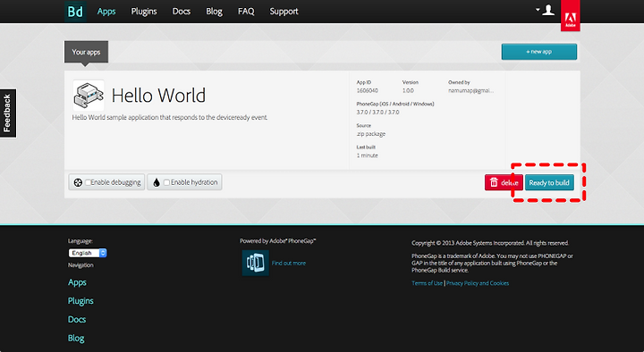Click the App ID 1606040 value
Viewport: 644px width, 352px height.
click(368, 90)
